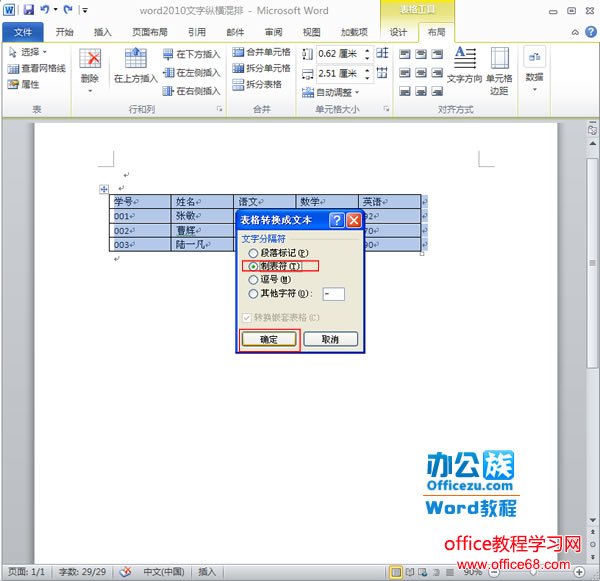Click the Save icon in quick access toolbar
Image resolution: width=600 pixels, height=581 pixels.
(28, 9)
